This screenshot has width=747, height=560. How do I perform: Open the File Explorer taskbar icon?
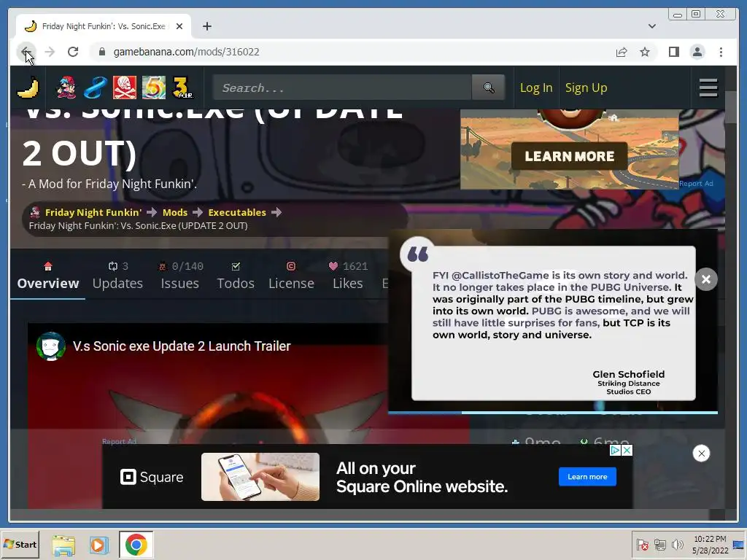coord(63,545)
